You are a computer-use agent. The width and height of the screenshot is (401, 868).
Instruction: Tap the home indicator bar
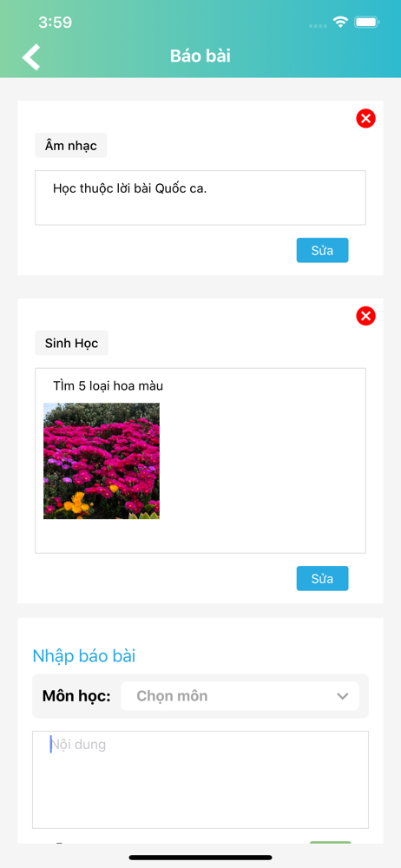[200, 858]
